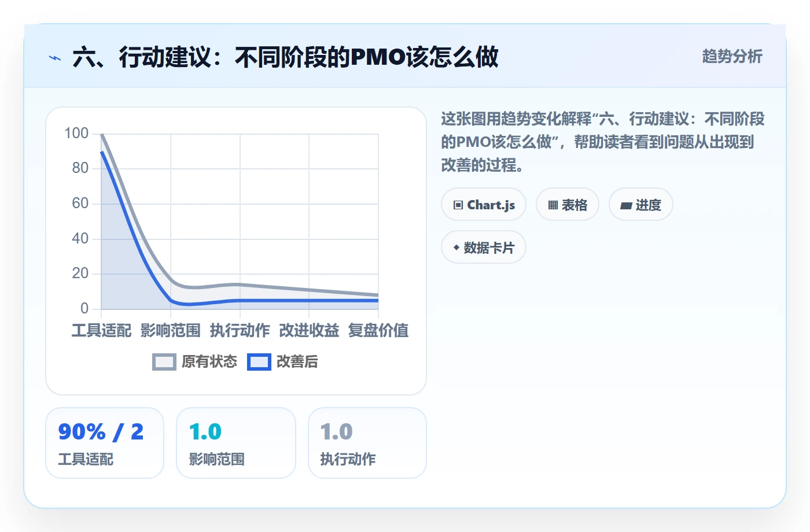
Task: Toggle the 原有状态 legend swatch
Action: coord(164,362)
